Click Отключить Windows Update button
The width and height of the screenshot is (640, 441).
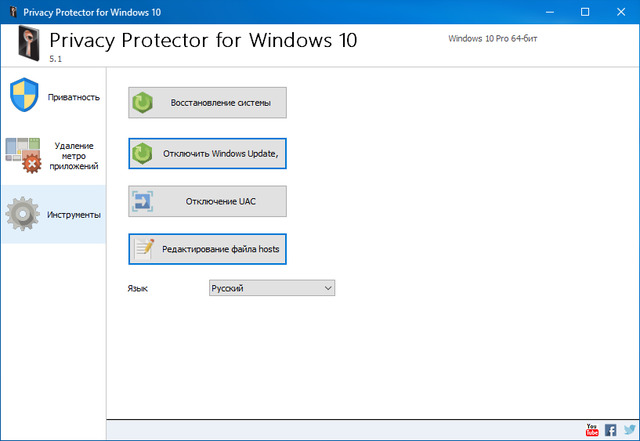[x=207, y=154]
